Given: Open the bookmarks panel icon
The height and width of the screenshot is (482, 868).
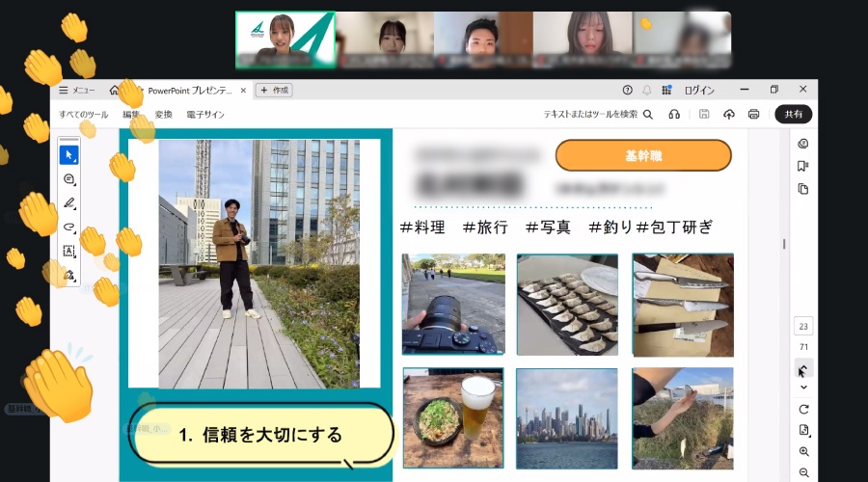Looking at the screenshot, I should pyautogui.click(x=802, y=166).
